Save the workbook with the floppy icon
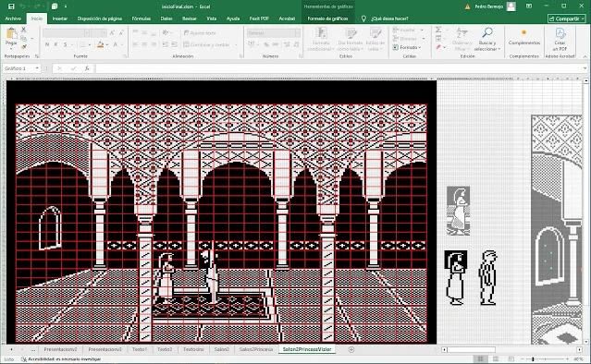Image resolution: width=591 pixels, height=364 pixels. 11,6
